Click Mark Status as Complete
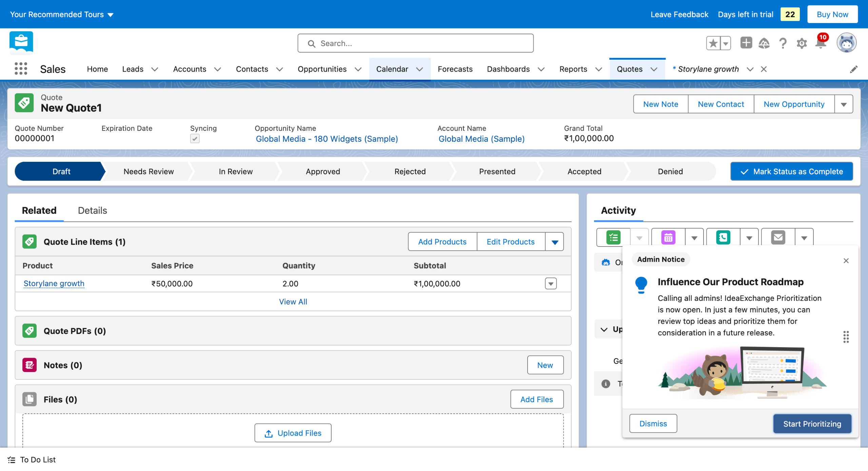The height and width of the screenshot is (471, 868). (x=791, y=172)
